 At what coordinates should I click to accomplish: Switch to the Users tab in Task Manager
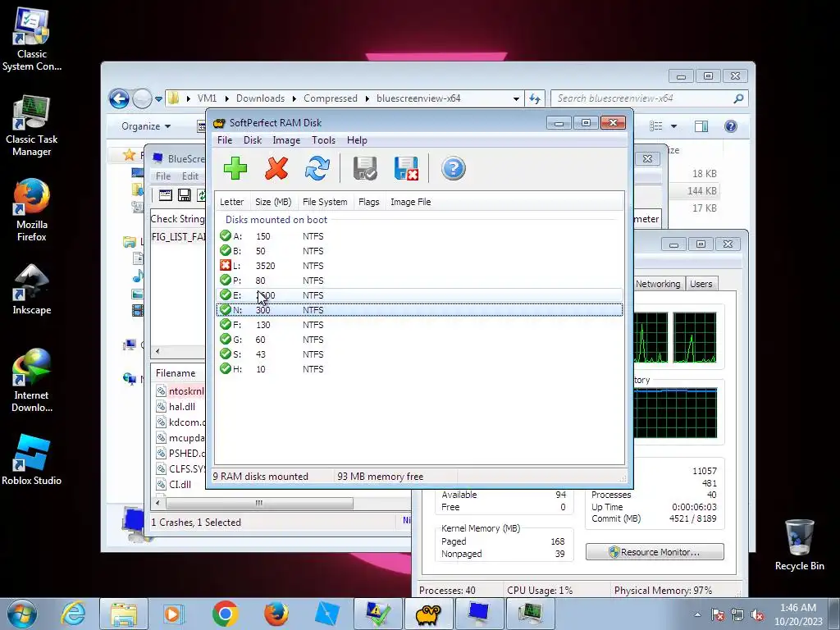tap(701, 284)
